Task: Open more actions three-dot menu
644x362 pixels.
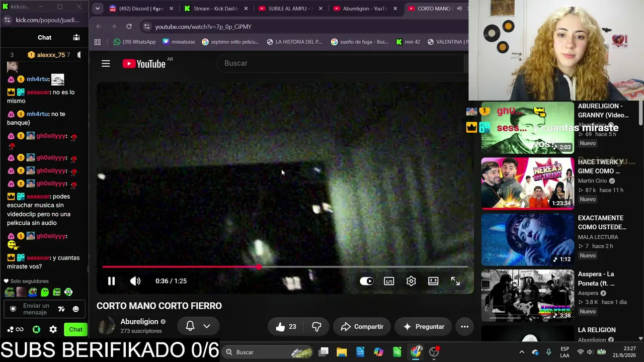Action: coord(464,327)
